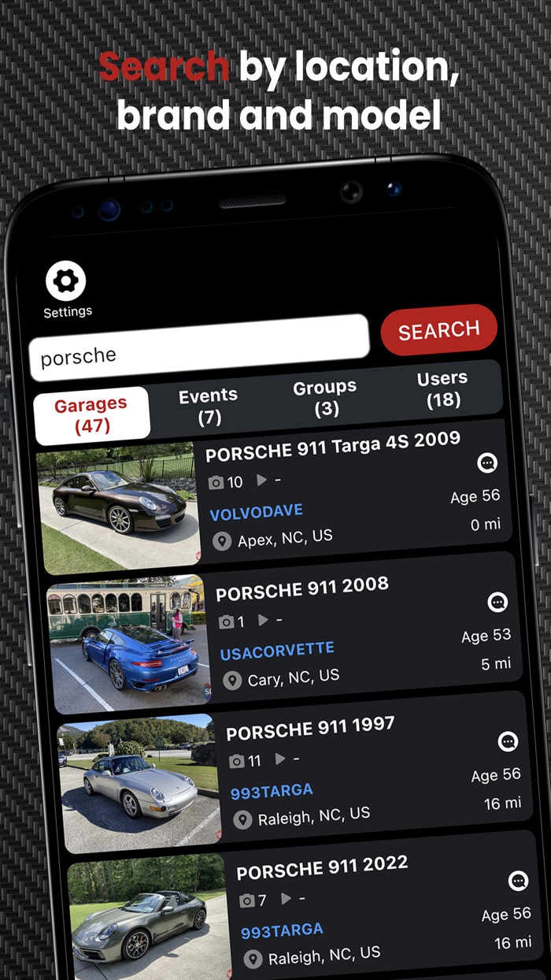Open chat icon on Porsche 911 2008 listing

coord(497,603)
